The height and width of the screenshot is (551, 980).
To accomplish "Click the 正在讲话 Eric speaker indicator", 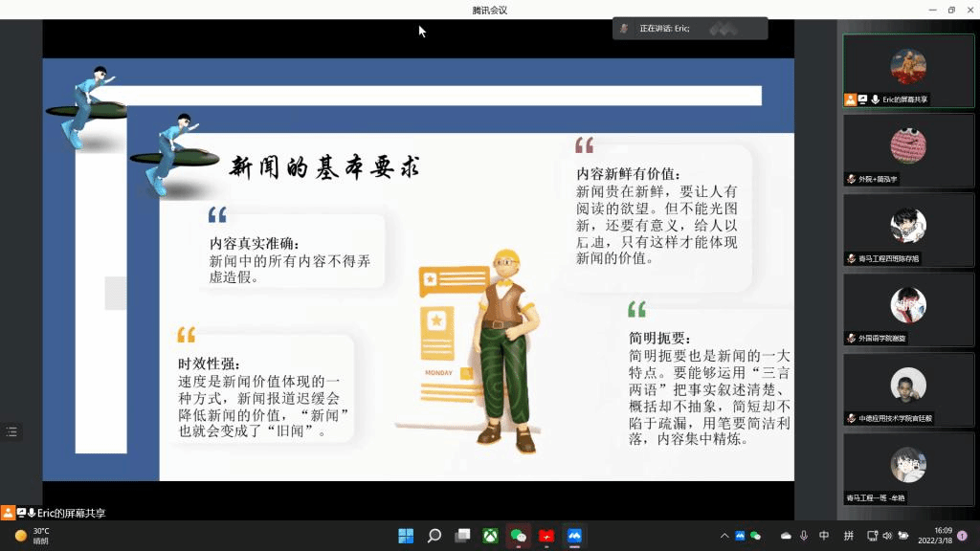I will click(x=689, y=29).
